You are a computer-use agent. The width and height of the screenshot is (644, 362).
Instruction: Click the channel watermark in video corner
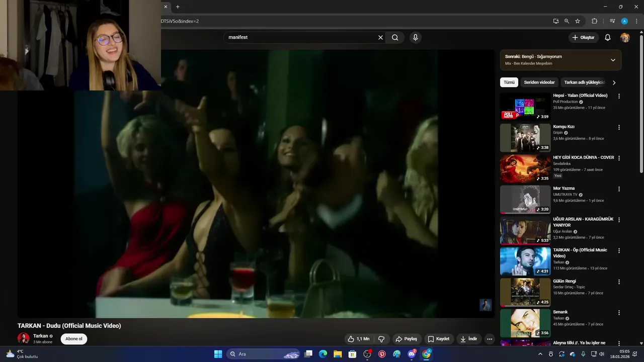click(486, 305)
